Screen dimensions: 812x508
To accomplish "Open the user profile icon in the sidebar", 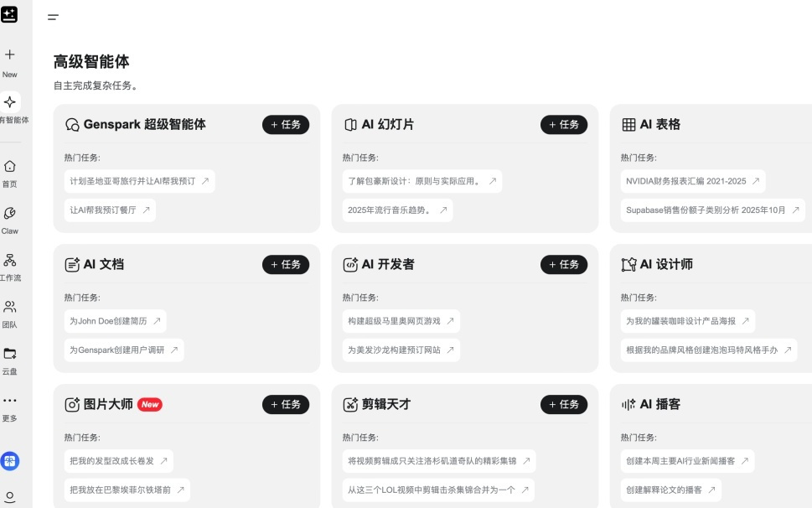I will (x=10, y=496).
